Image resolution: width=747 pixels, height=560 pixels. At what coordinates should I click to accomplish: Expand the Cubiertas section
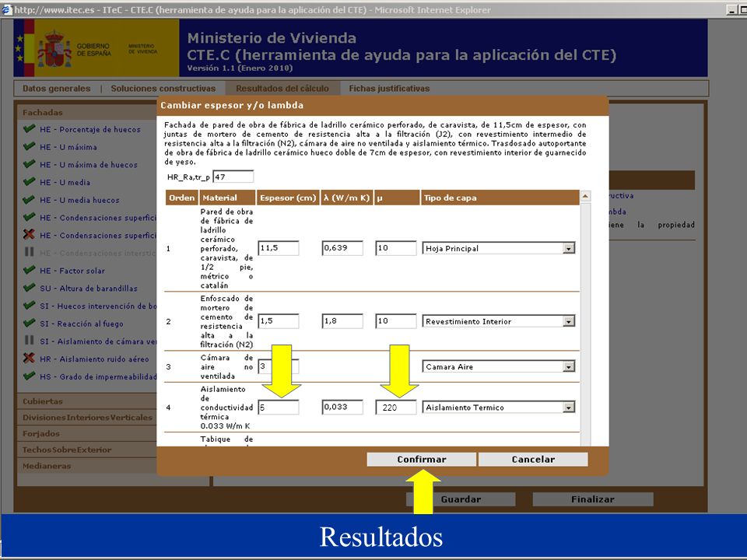pyautogui.click(x=89, y=401)
